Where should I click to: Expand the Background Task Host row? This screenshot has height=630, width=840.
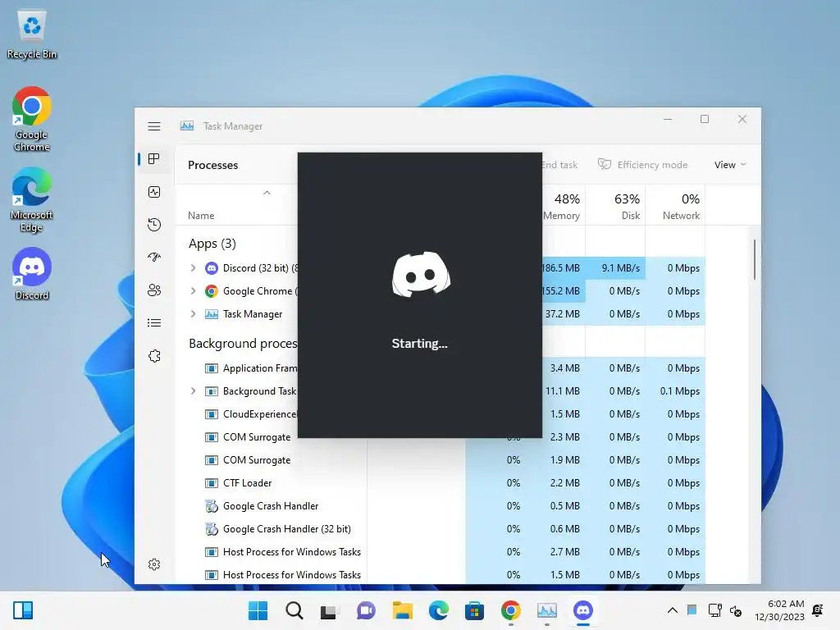[x=194, y=391]
